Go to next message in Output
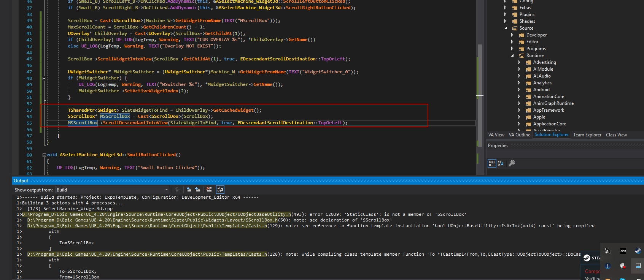644x280 pixels. (x=197, y=190)
